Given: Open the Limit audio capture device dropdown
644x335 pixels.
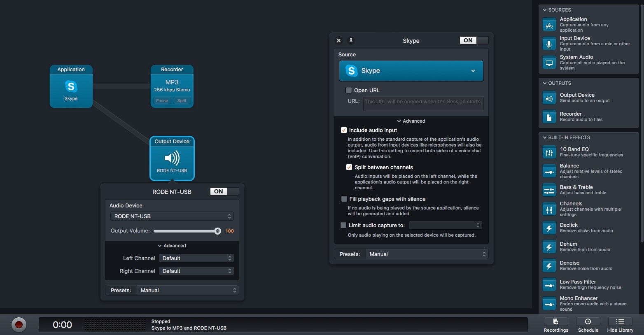Looking at the screenshot, I should click(445, 225).
